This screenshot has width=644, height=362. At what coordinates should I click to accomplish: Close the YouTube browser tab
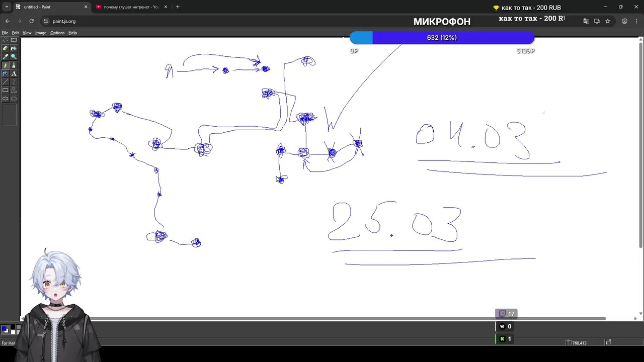click(x=166, y=7)
